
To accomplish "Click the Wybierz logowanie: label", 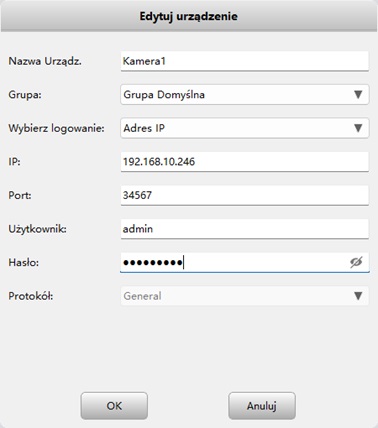I will tap(56, 128).
